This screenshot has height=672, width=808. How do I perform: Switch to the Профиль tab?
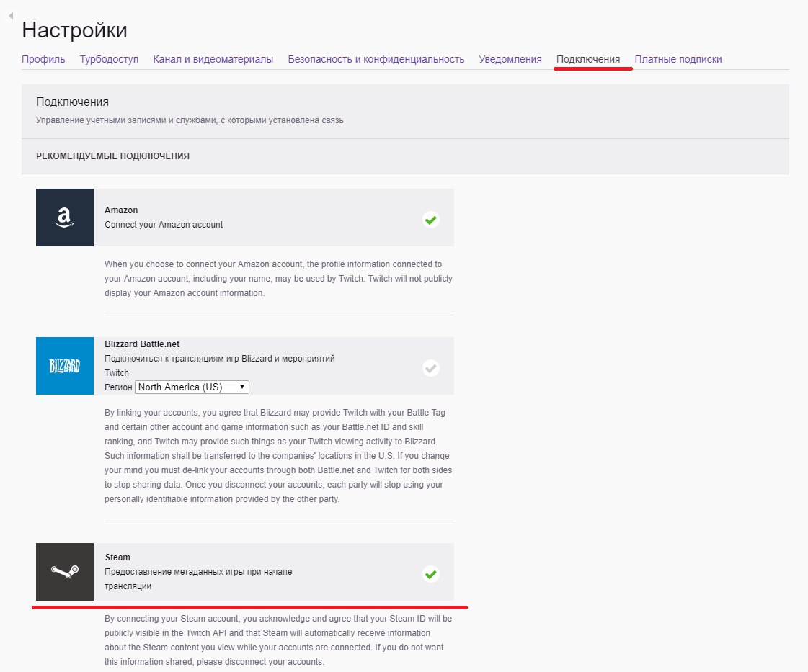(x=43, y=59)
